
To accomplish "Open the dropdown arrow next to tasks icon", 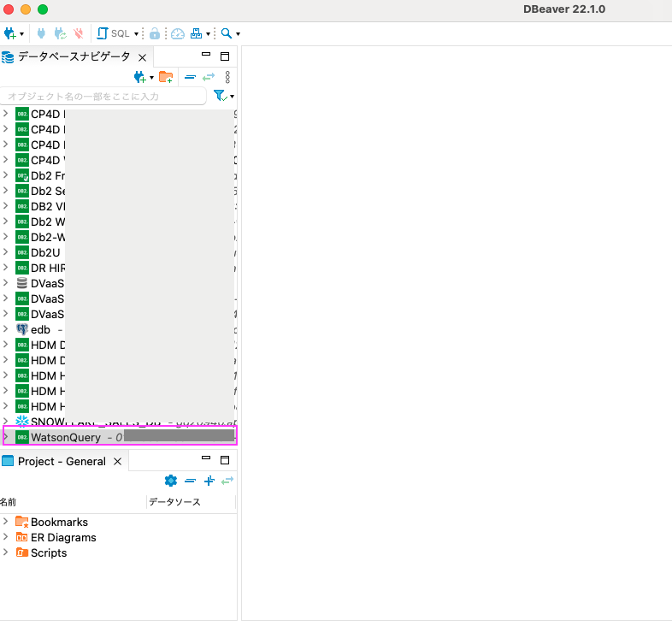I will click(208, 34).
